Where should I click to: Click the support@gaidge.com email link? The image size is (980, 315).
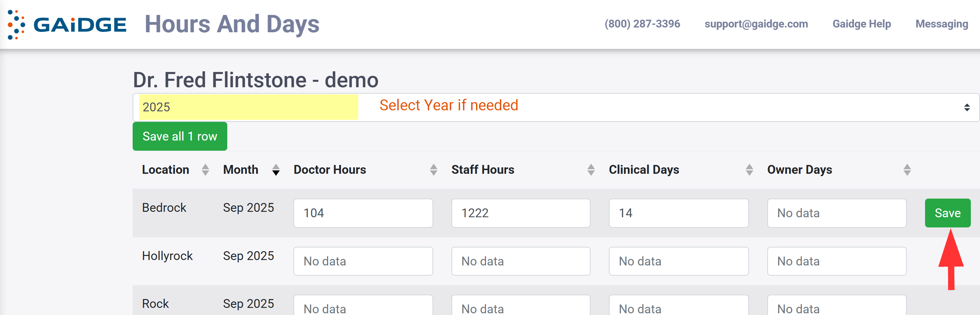coord(756,24)
